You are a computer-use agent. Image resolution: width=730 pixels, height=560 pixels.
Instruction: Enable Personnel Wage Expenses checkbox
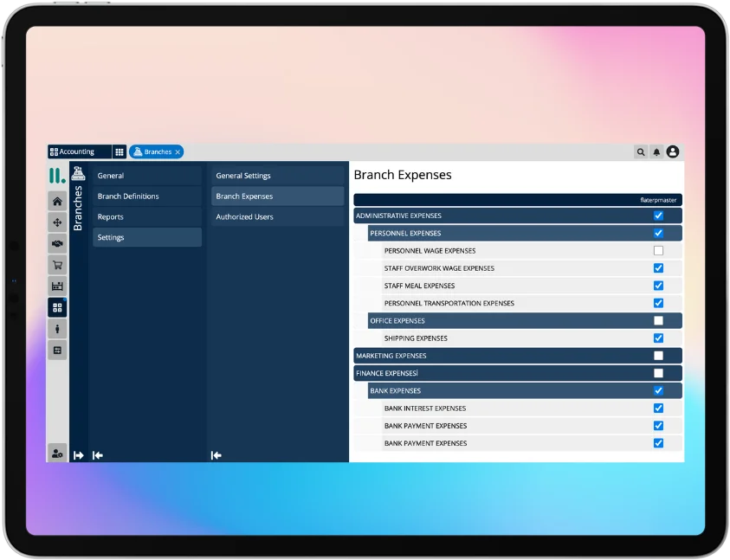(658, 251)
